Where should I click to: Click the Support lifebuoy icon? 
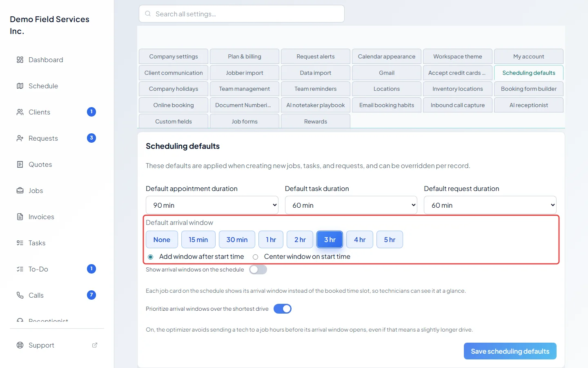click(x=20, y=345)
